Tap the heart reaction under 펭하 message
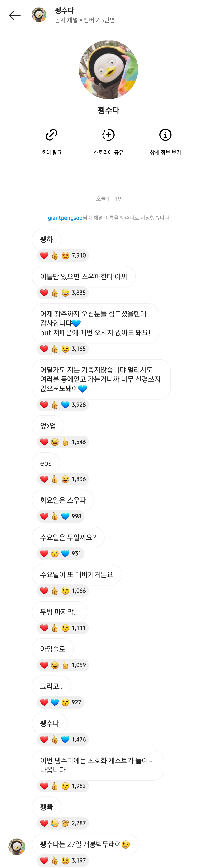Screen dimensions: 217x868 [44, 255]
